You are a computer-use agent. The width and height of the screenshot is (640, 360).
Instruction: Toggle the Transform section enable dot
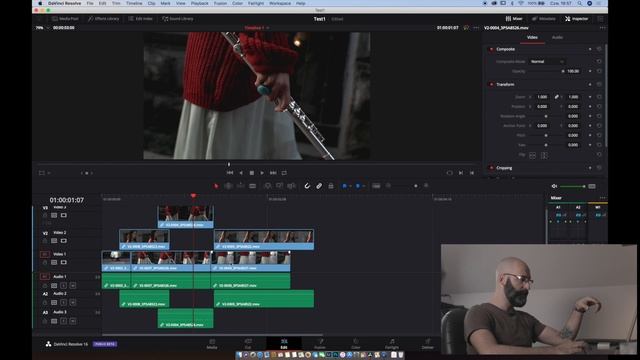[x=491, y=84]
